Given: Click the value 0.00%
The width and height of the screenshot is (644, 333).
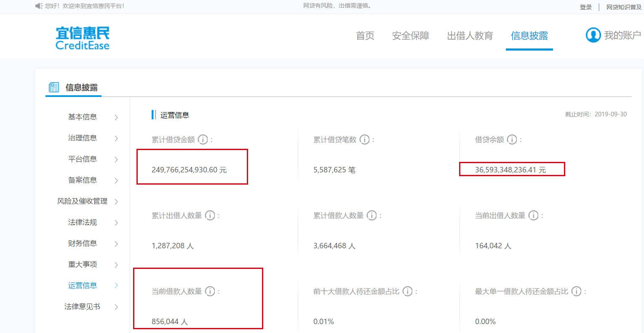Looking at the screenshot, I should 485,322.
